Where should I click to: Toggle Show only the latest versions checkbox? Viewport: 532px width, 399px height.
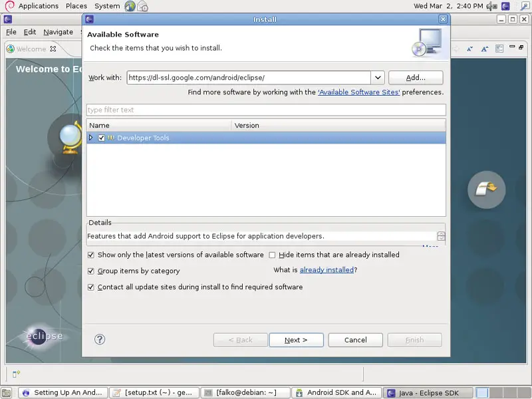90,255
